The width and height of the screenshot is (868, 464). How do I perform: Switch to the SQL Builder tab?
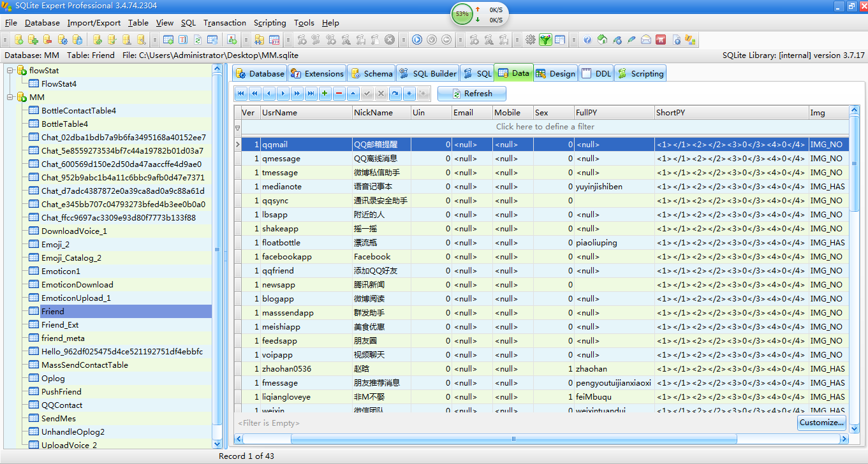click(x=428, y=73)
